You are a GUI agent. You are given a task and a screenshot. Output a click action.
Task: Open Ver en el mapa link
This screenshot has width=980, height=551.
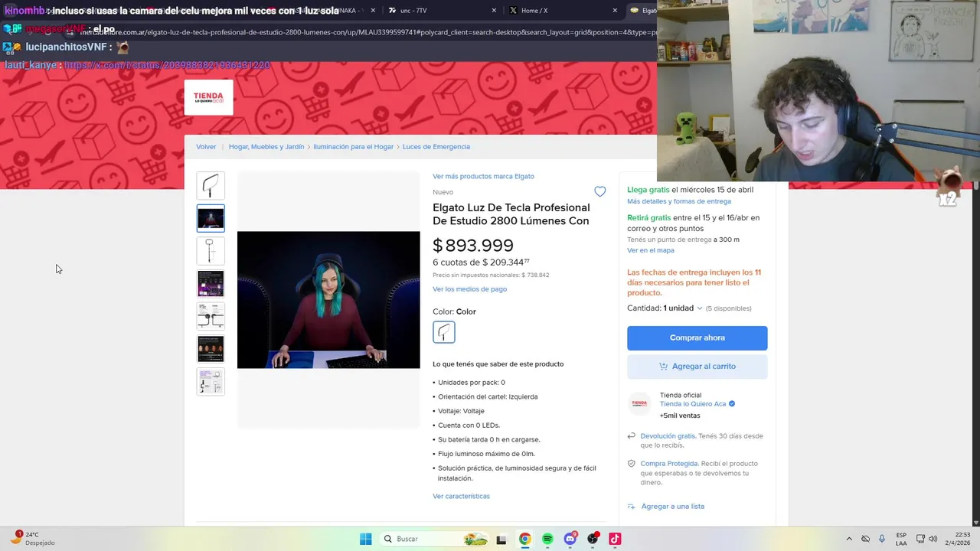(651, 250)
